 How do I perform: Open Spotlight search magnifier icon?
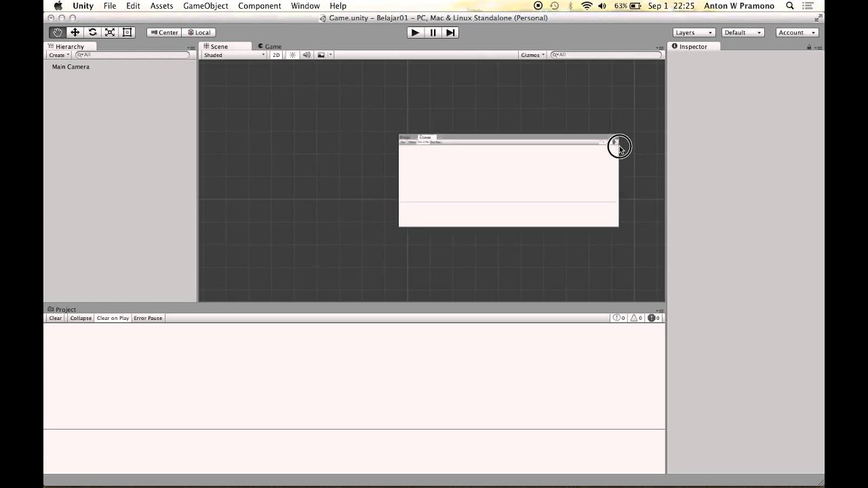tap(789, 6)
